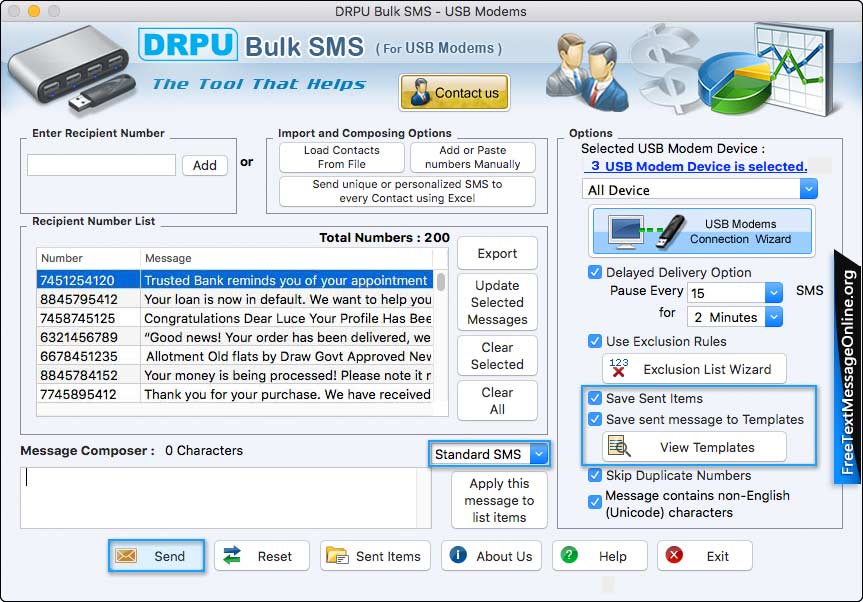
Task: Click the yellow minimize window button
Action: (x=34, y=10)
